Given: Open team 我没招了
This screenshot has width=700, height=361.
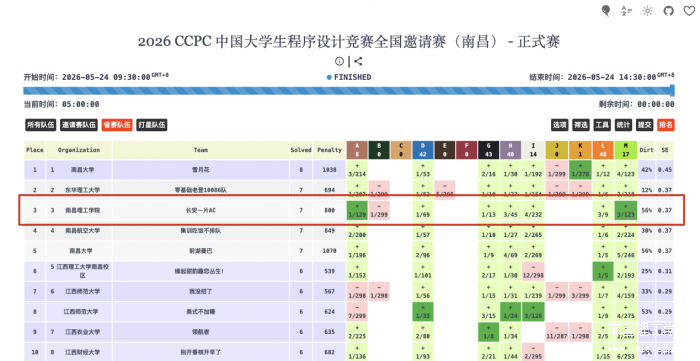Looking at the screenshot, I should click(x=200, y=291).
